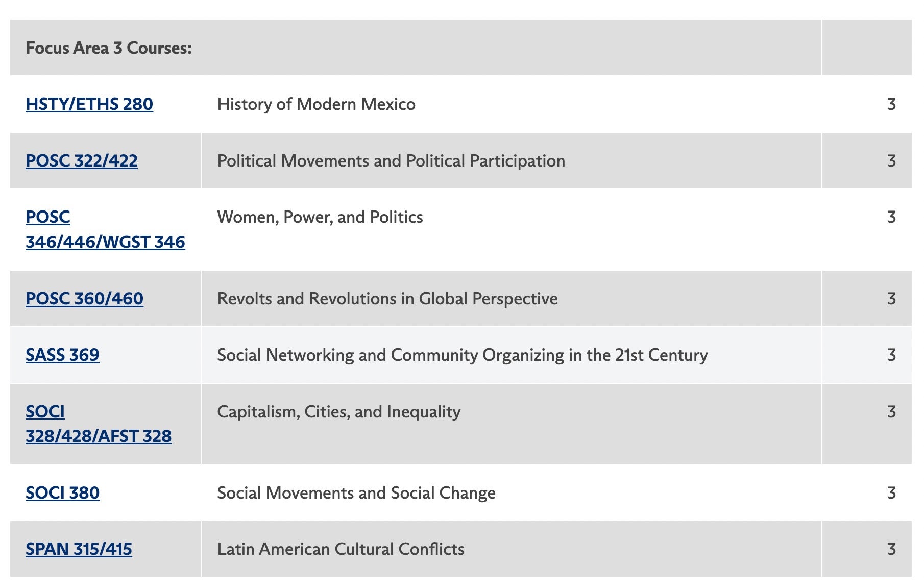This screenshot has width=924, height=587.
Task: Select the Political Movements and Political Participation title
Action: 391,161
